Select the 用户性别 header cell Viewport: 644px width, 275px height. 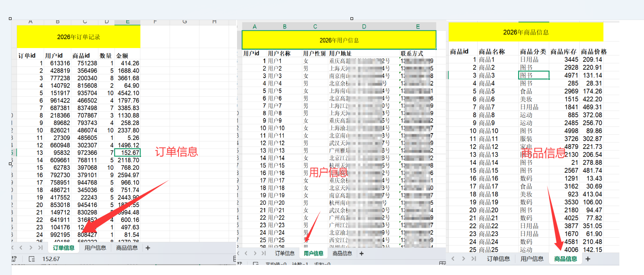coord(315,53)
